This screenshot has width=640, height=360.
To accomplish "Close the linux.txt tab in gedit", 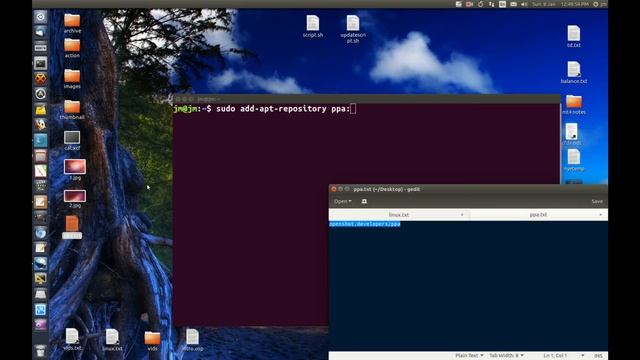I will pyautogui.click(x=462, y=215).
